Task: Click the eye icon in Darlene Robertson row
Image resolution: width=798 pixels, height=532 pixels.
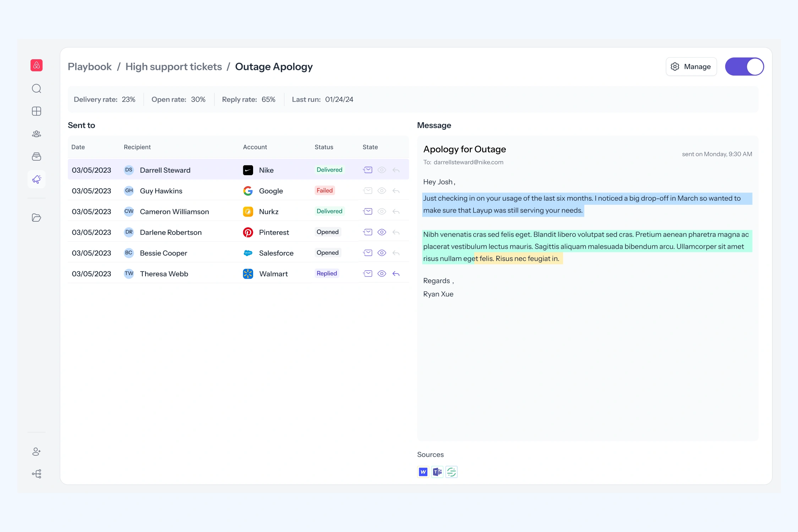Action: point(382,232)
